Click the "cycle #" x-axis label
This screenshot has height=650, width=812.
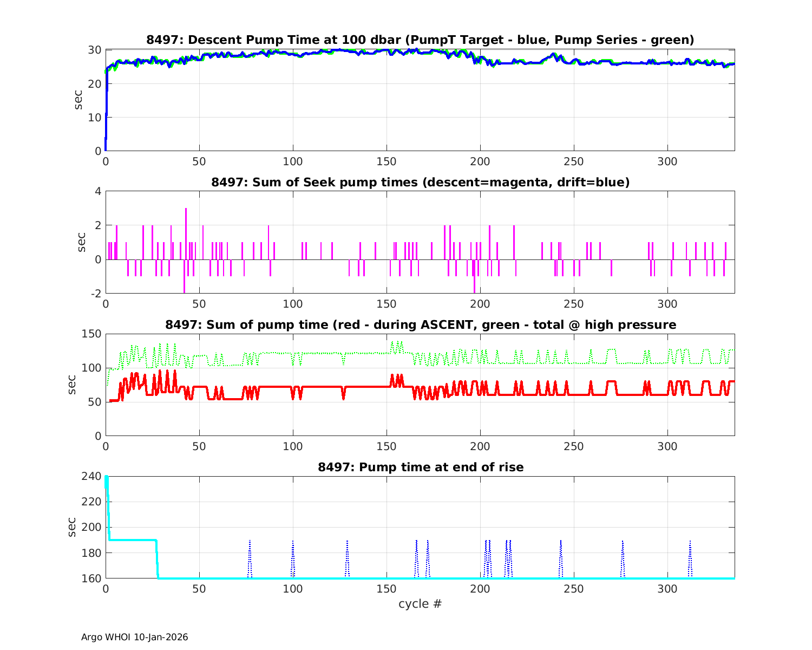420,604
